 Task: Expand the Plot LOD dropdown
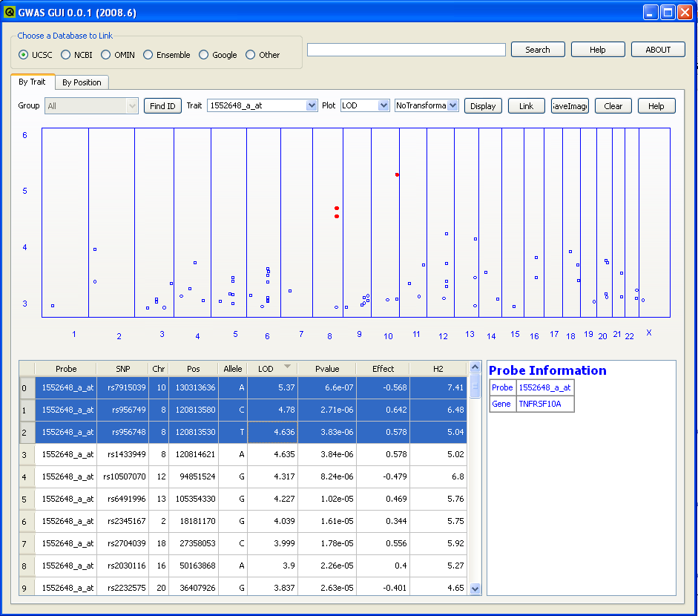point(383,106)
